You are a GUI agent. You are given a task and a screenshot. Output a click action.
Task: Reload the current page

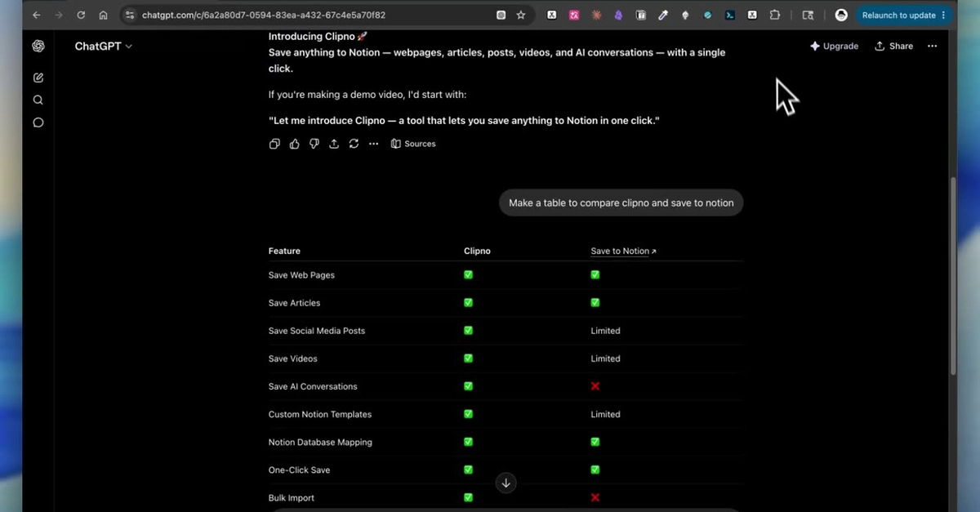coord(80,15)
